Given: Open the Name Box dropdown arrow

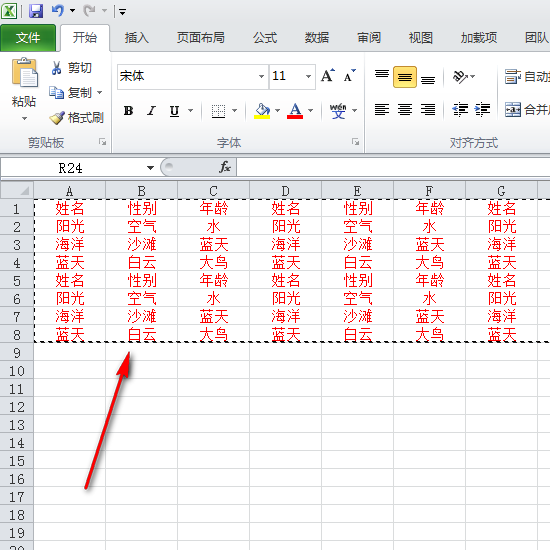Looking at the screenshot, I should click(150, 168).
